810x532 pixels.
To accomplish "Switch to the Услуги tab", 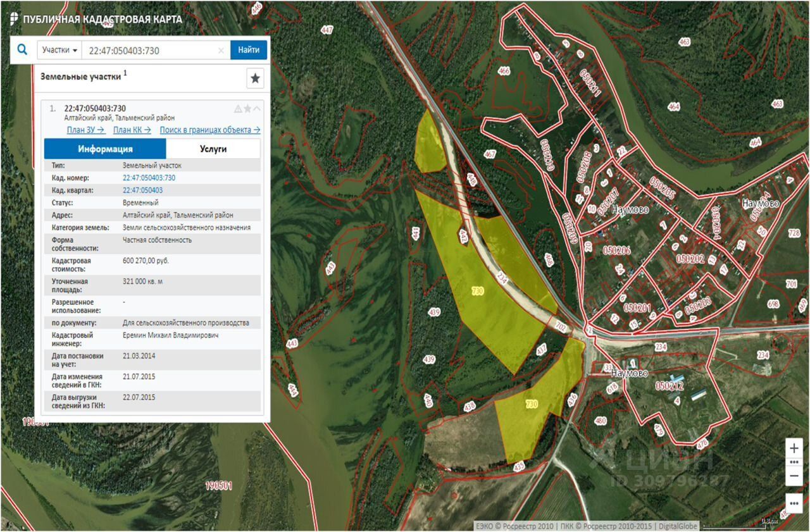I will pyautogui.click(x=213, y=149).
